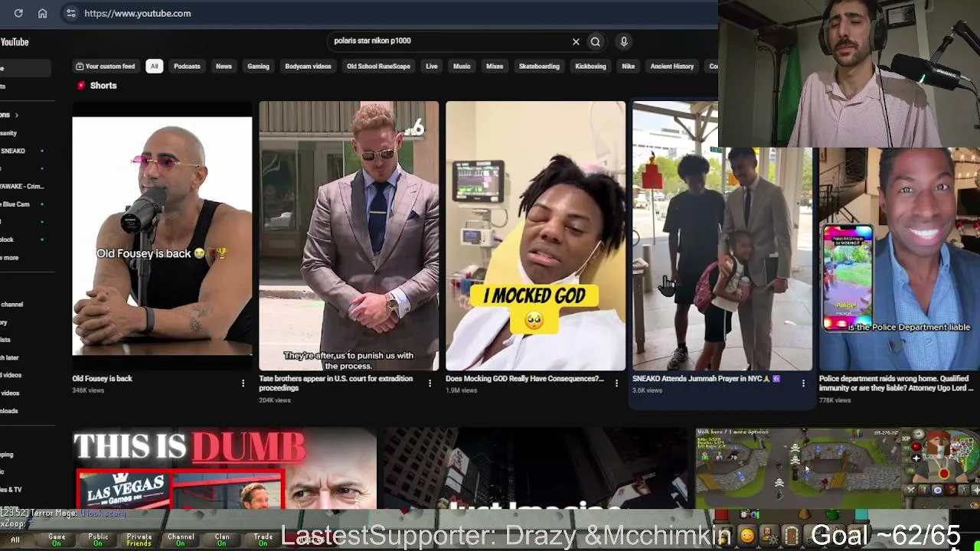Open more options for SNEAKO Jummah Prayer short

click(x=803, y=383)
